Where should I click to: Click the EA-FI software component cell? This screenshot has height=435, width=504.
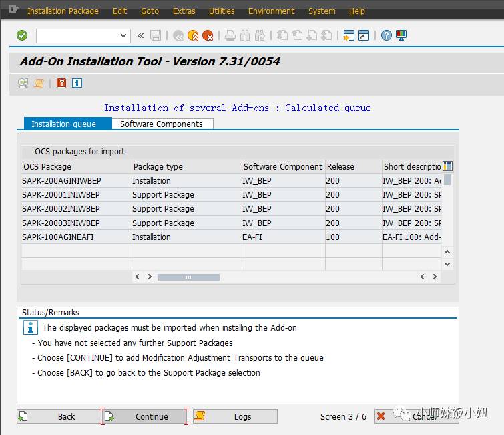click(x=283, y=237)
